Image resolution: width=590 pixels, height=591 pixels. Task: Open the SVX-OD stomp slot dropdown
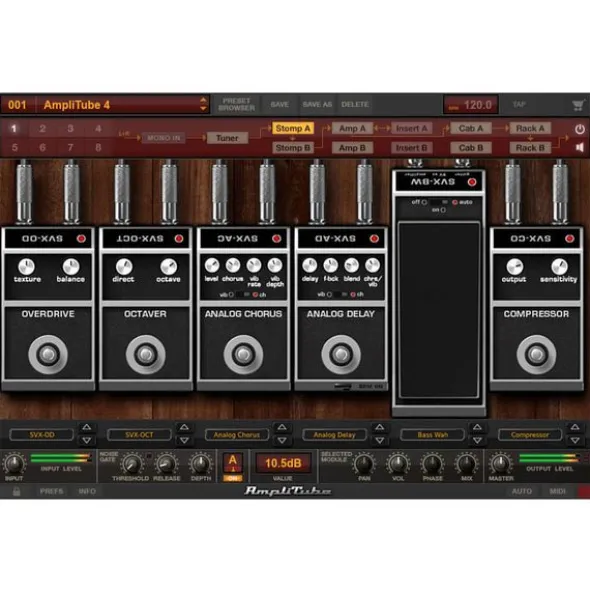pos(42,435)
